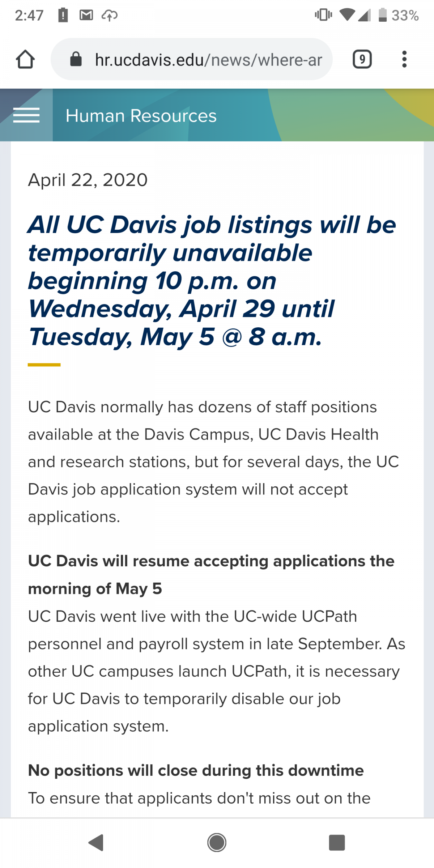Tap the April 22, 2020 date text
Screen dimensions: 434x868
click(x=88, y=180)
